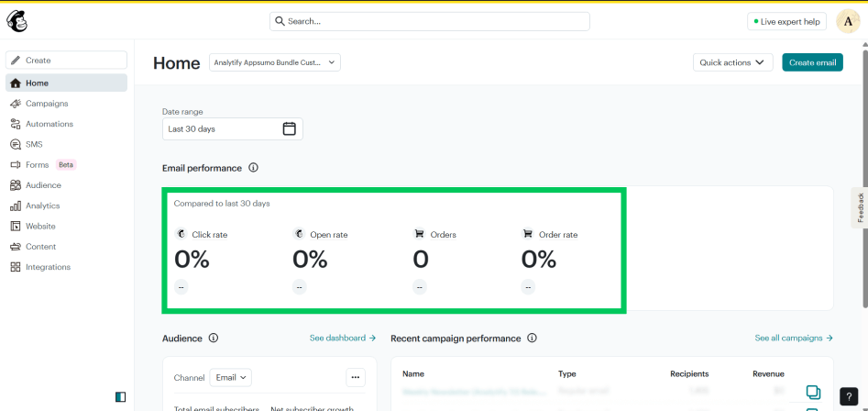Click the Content sidebar icon
The image size is (868, 411).
coord(16,247)
